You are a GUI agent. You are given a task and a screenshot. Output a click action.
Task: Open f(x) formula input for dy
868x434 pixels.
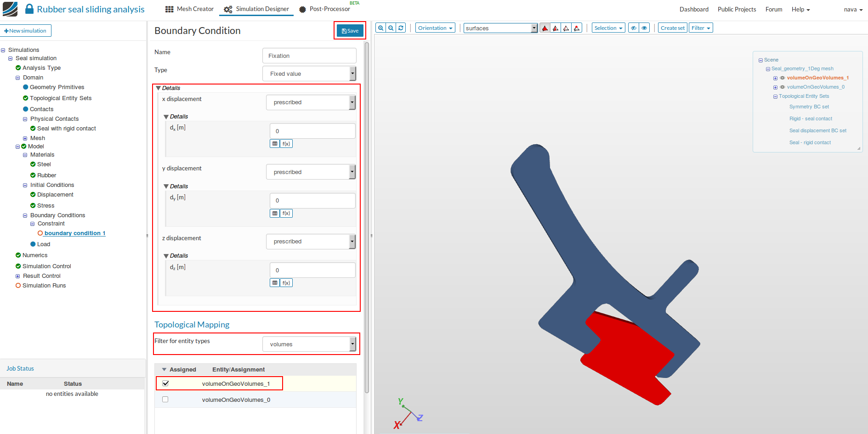286,213
